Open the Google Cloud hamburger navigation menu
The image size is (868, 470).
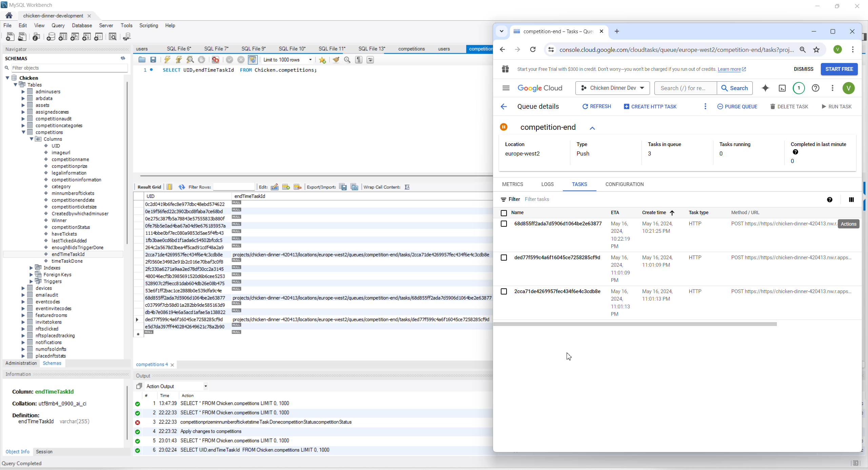click(506, 88)
